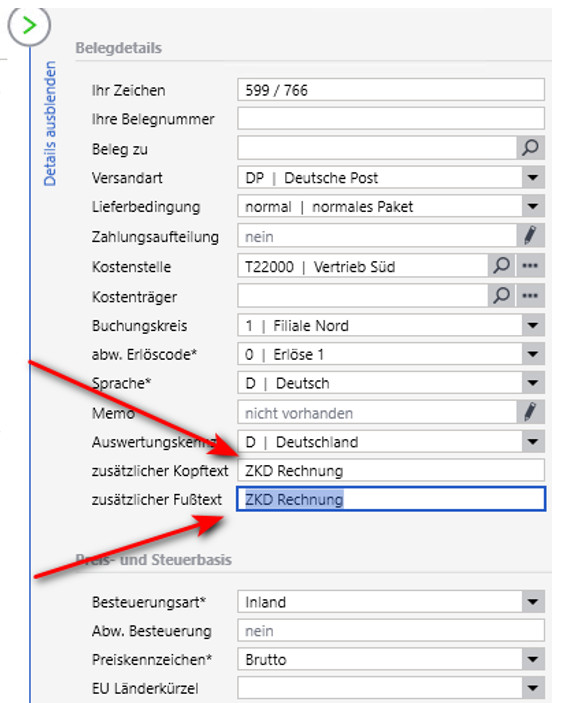
Task: Open the Sprache dropdown arrow
Action: tap(533, 383)
